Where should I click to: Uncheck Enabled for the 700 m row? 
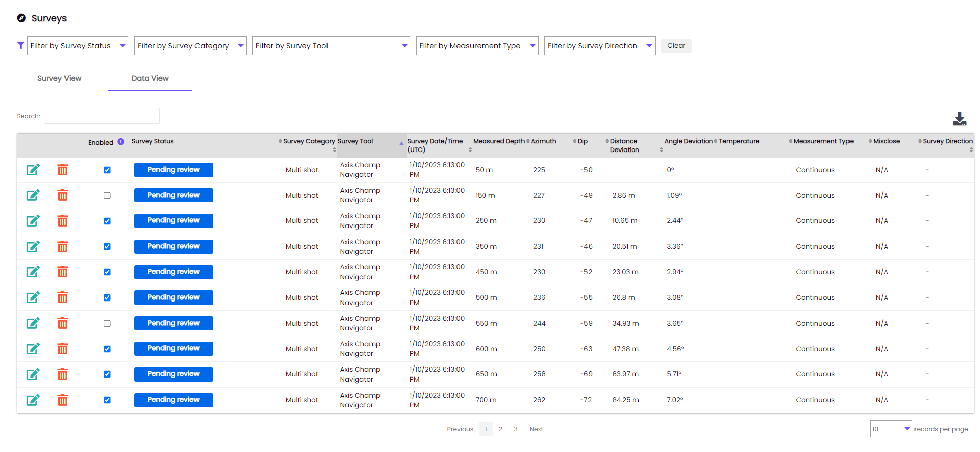(107, 400)
